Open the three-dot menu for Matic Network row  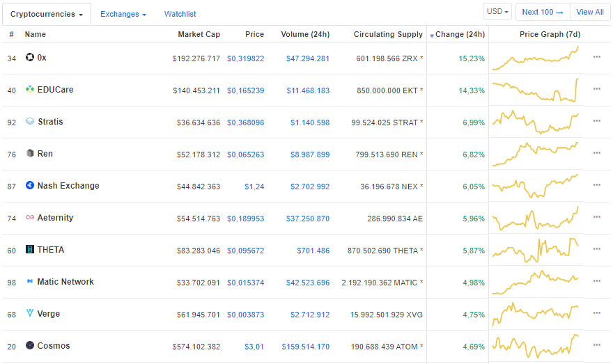click(x=596, y=281)
